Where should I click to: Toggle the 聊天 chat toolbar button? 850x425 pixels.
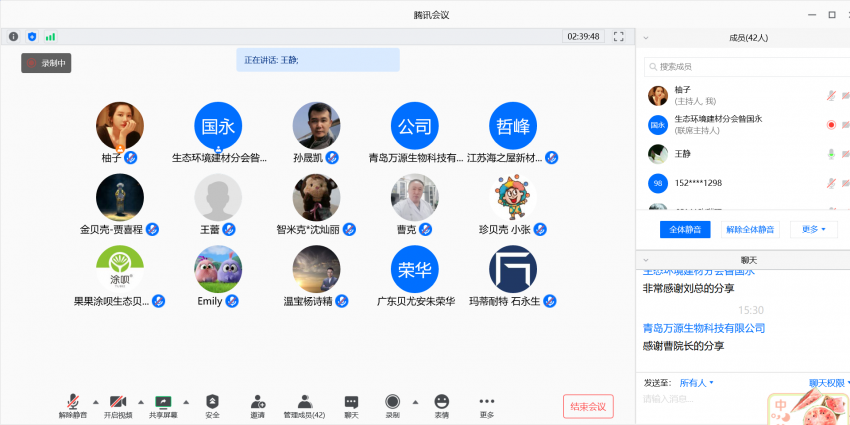pyautogui.click(x=351, y=406)
